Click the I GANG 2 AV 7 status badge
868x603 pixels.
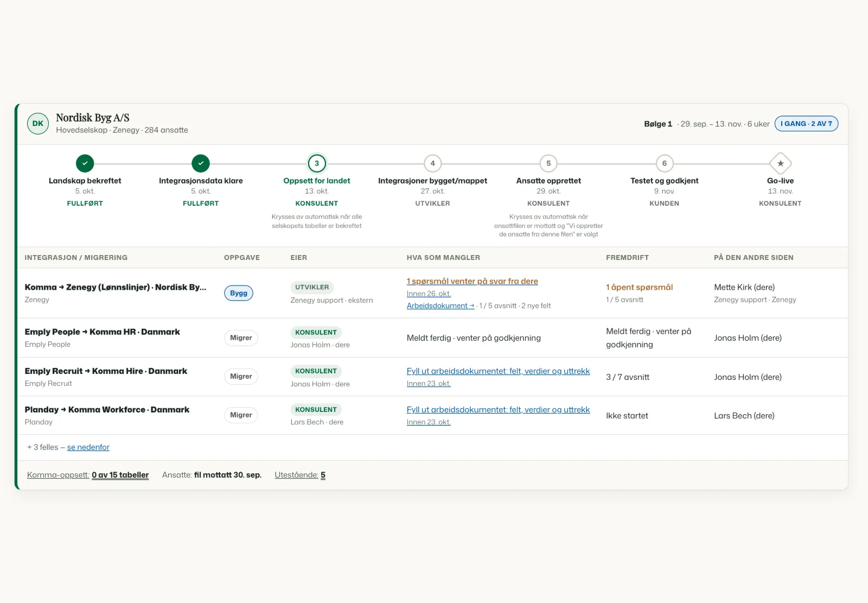[806, 124]
